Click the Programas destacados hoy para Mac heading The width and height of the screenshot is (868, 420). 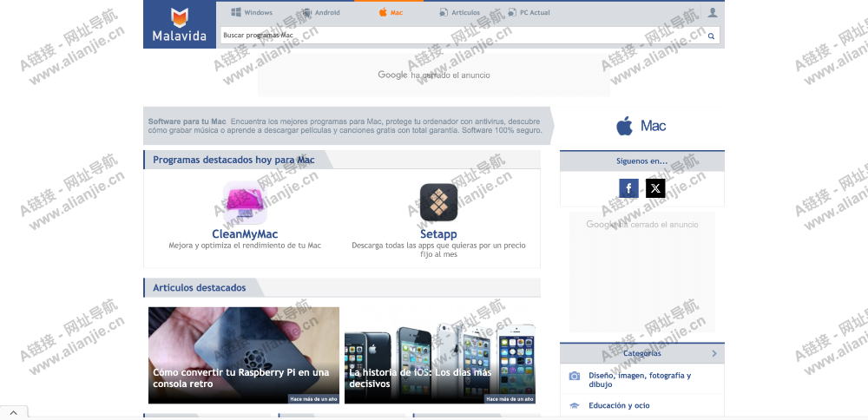(x=233, y=160)
